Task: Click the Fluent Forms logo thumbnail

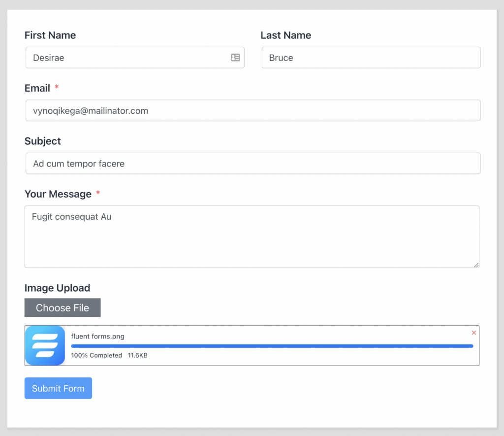Action: [45, 345]
